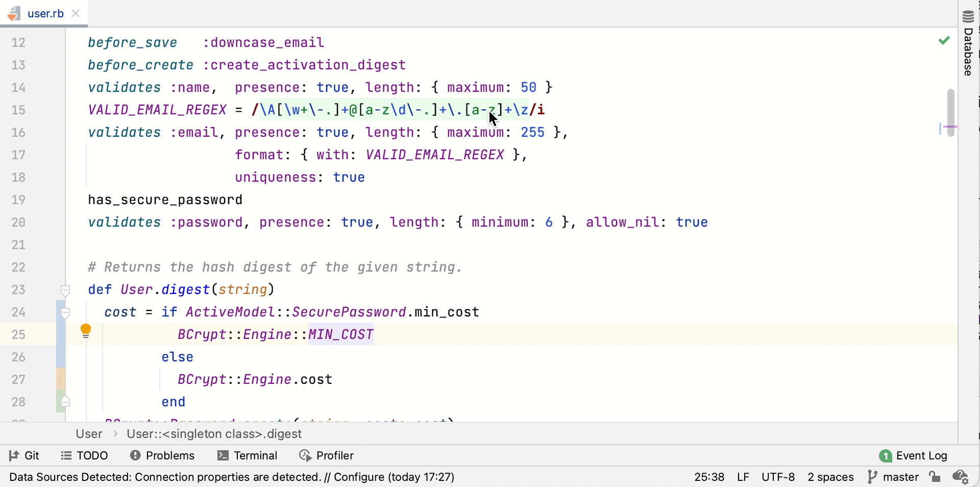The width and height of the screenshot is (980, 487).
Task: Click the git branch icon in status bar
Action: [873, 477]
